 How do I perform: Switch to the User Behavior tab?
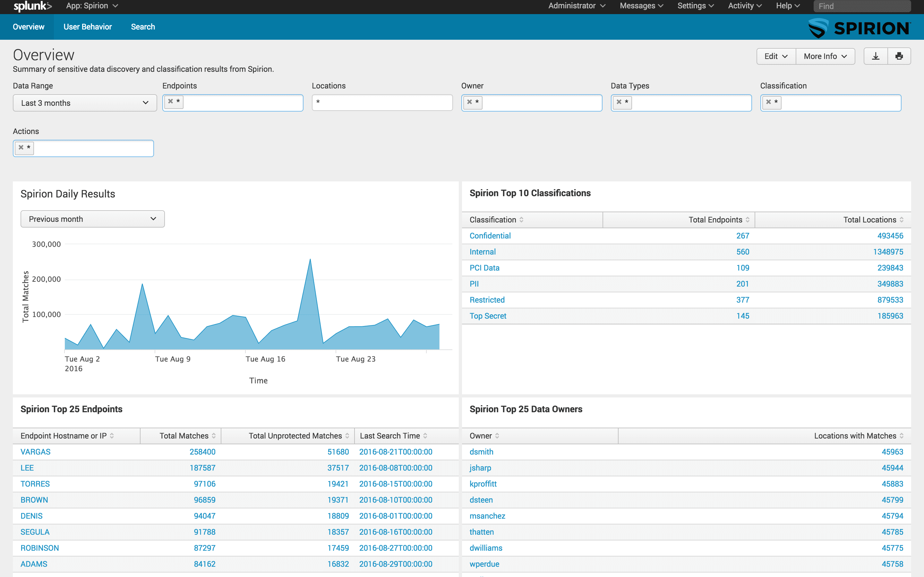88,27
